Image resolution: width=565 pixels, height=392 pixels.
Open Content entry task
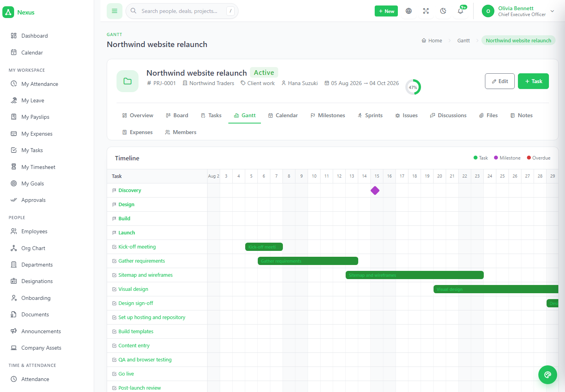tap(134, 346)
